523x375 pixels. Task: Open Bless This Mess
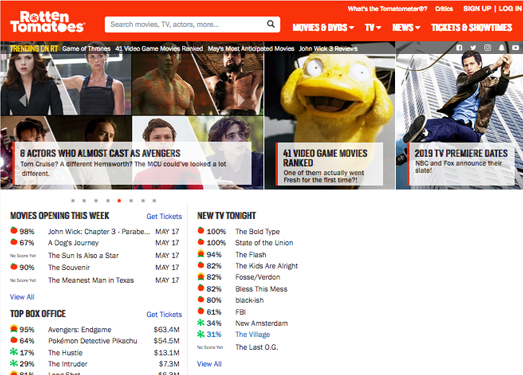pos(261,289)
